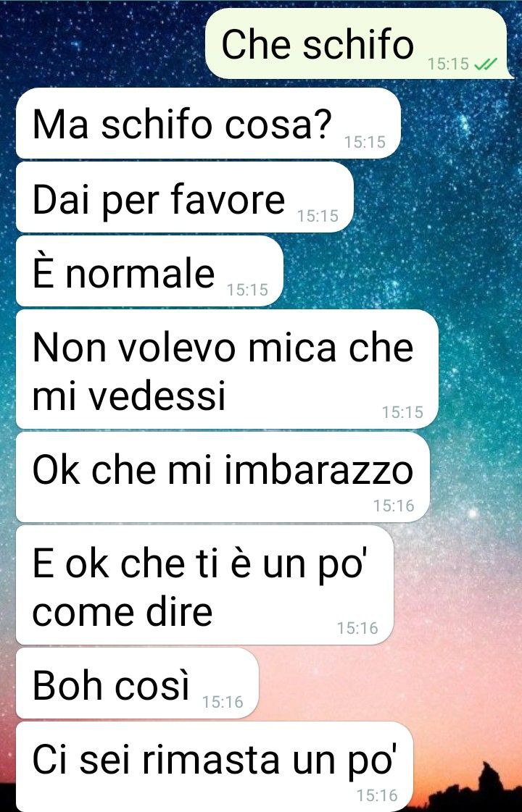Select message "E ok che ti è un po' come dire"
522x812 pixels.
204,585
